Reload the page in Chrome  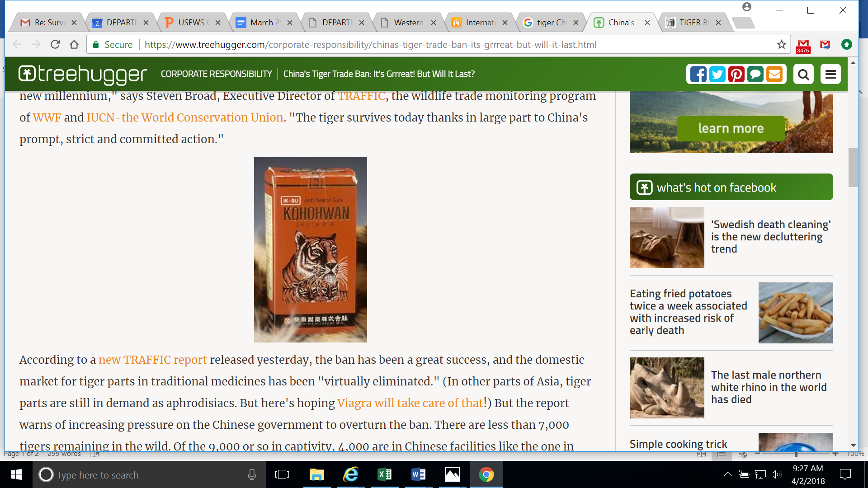(55, 44)
